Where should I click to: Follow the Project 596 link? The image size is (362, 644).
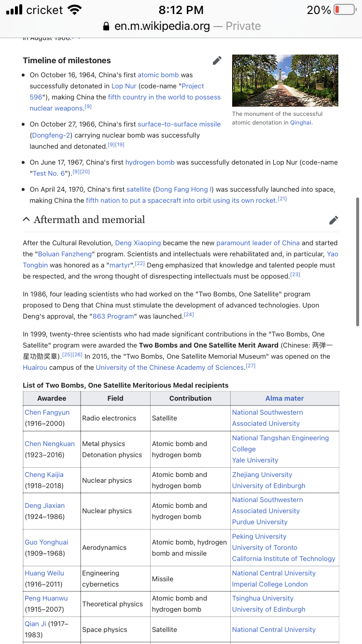pos(117,91)
